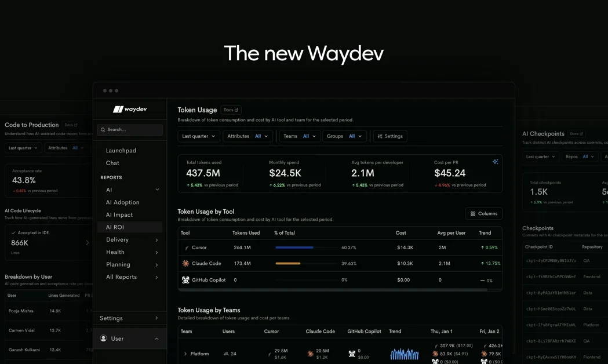Click the Cursor percent-of-total blue bar
608x364 pixels.
[x=294, y=247]
